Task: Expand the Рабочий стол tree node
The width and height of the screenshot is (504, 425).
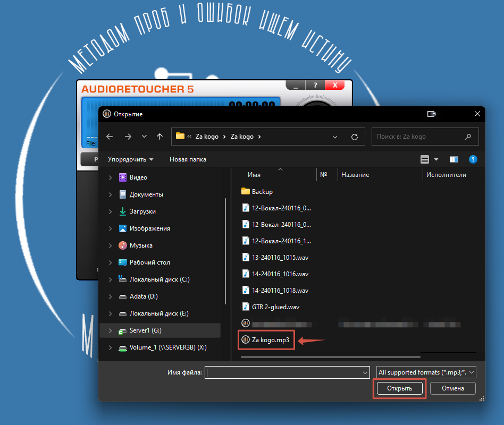Action: (x=110, y=262)
